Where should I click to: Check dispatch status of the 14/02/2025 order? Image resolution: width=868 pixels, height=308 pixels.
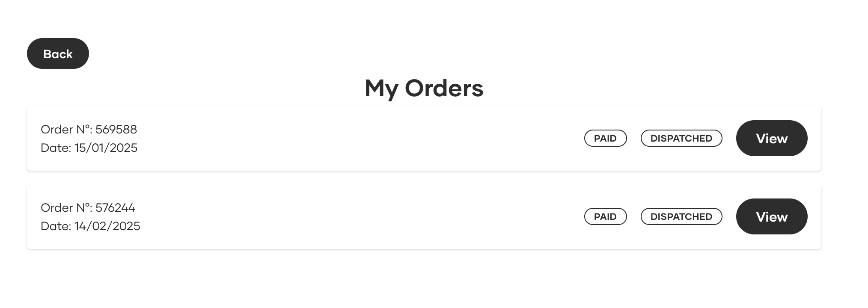point(681,216)
